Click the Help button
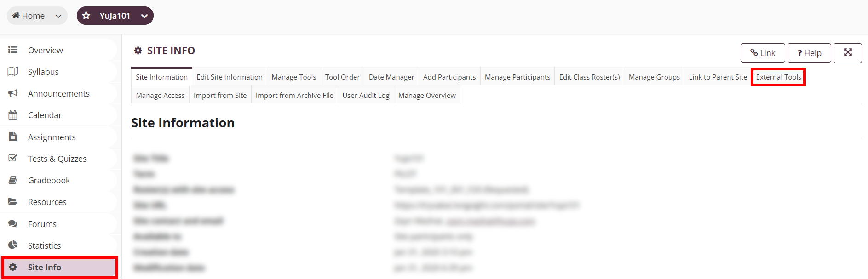This screenshot has width=868, height=279. pos(810,53)
